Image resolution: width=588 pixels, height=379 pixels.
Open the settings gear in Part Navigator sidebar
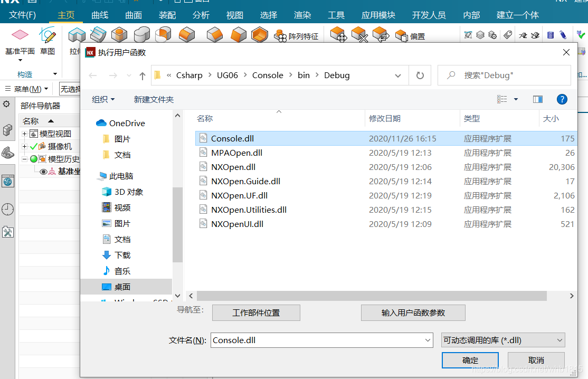pyautogui.click(x=6, y=104)
